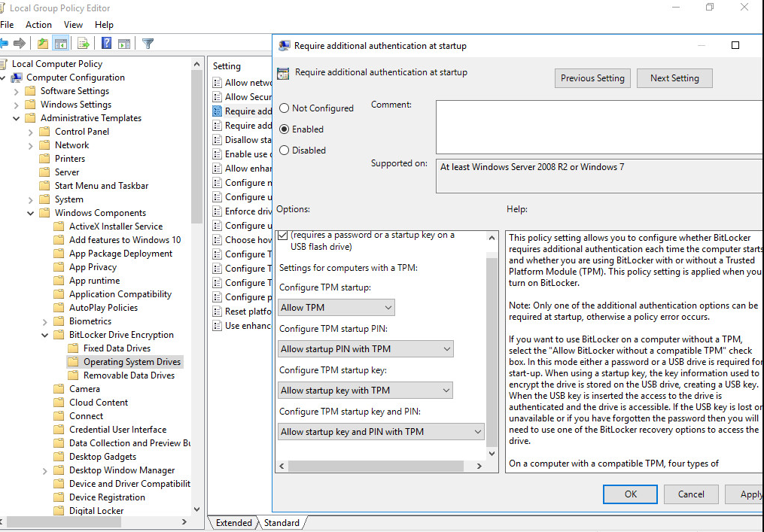Select the Not Configured radio button
764x532 pixels.
(x=285, y=108)
